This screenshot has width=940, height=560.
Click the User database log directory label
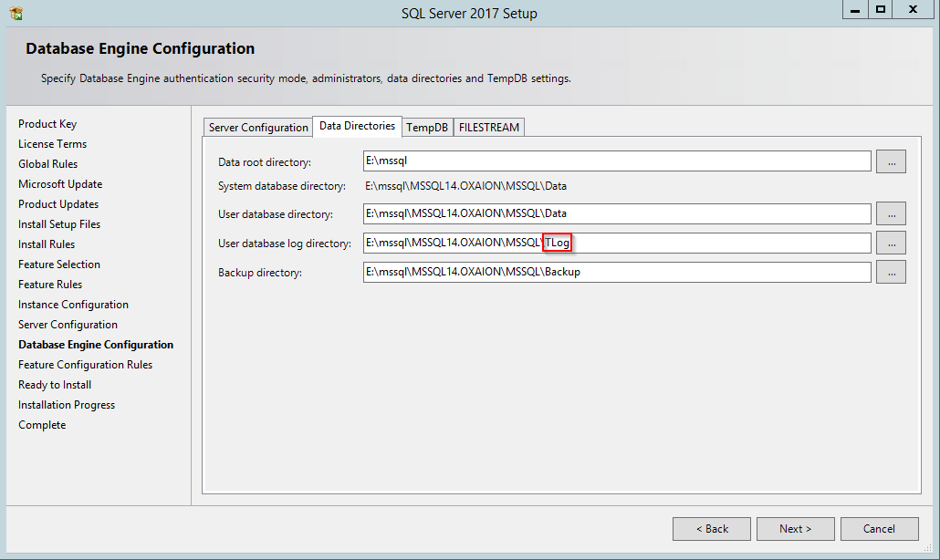tap(285, 244)
